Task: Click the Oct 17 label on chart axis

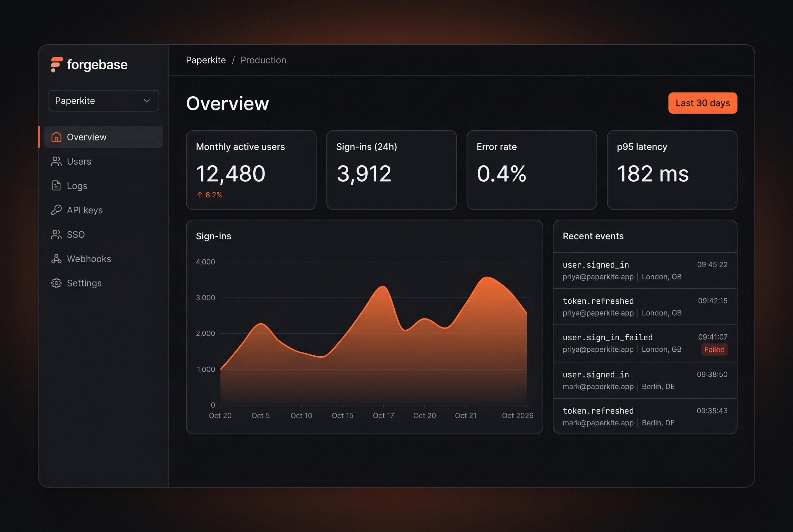Action: [x=383, y=416]
